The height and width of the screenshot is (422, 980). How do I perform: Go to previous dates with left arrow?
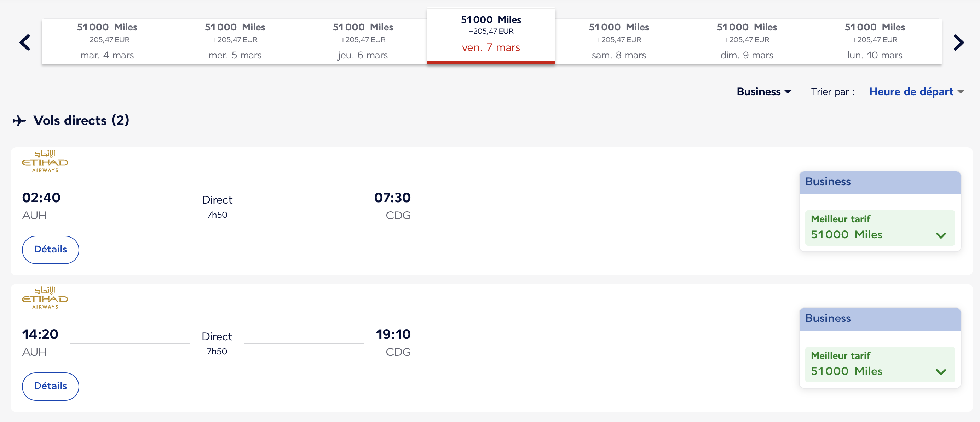tap(25, 42)
